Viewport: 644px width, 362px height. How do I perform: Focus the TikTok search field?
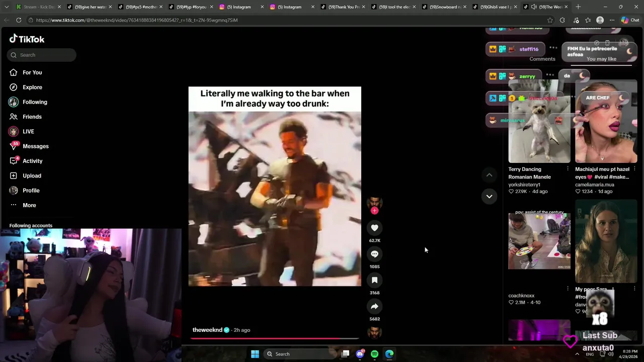(42, 55)
